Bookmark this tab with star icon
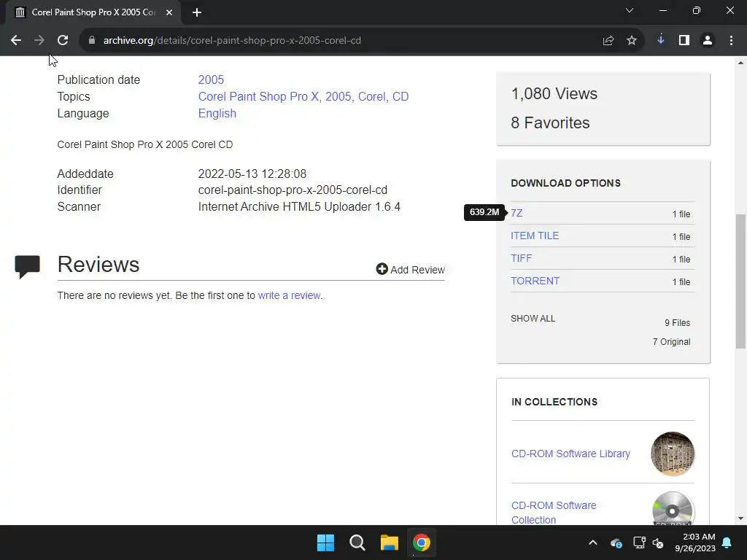The width and height of the screenshot is (747, 560). tap(631, 41)
